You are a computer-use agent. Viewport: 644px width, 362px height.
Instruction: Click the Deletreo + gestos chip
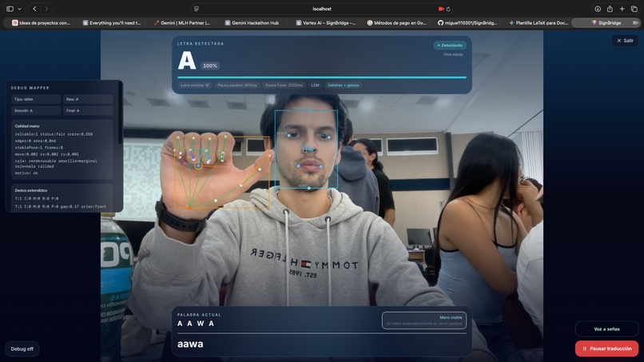pyautogui.click(x=343, y=85)
